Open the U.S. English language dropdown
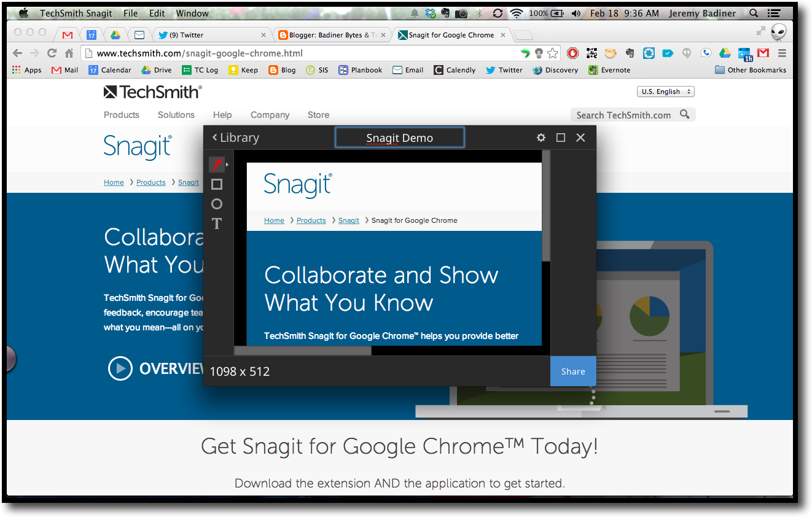 (666, 91)
